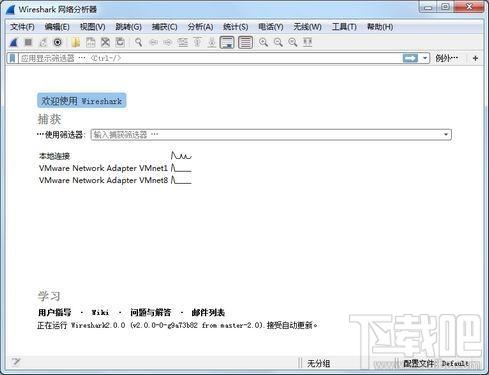Open the 分析(A) menu
This screenshot has height=375, width=489.
pyautogui.click(x=200, y=27)
